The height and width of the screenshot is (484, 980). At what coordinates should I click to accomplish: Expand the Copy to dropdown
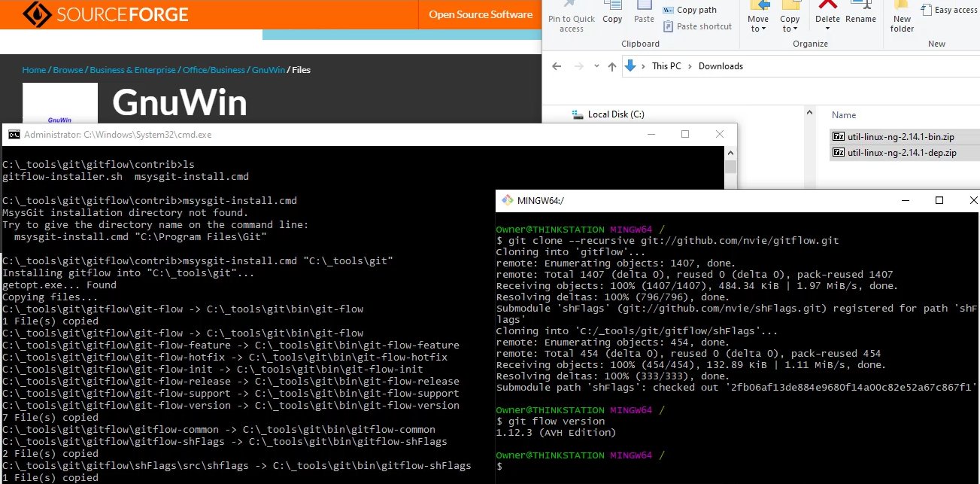790,23
